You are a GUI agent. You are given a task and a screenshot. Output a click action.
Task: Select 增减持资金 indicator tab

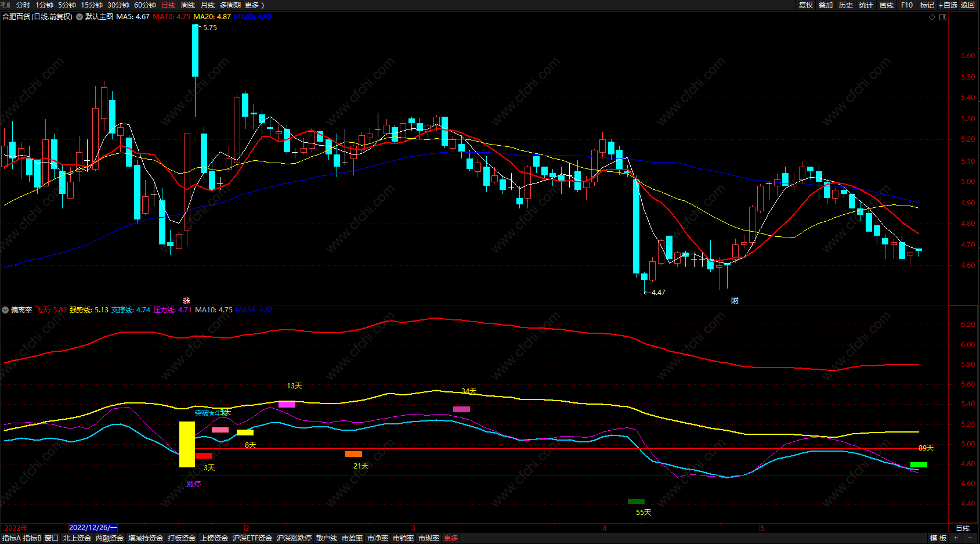(146, 538)
